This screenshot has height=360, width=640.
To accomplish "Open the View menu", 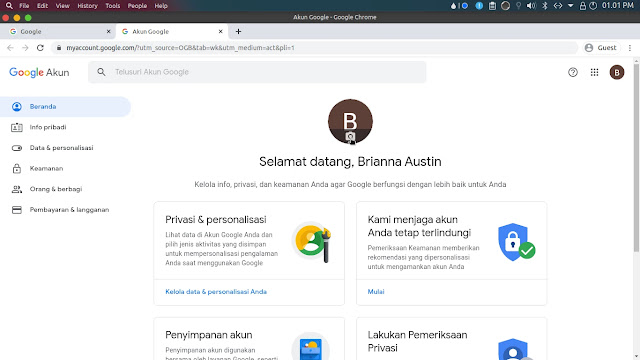I will tap(62, 6).
